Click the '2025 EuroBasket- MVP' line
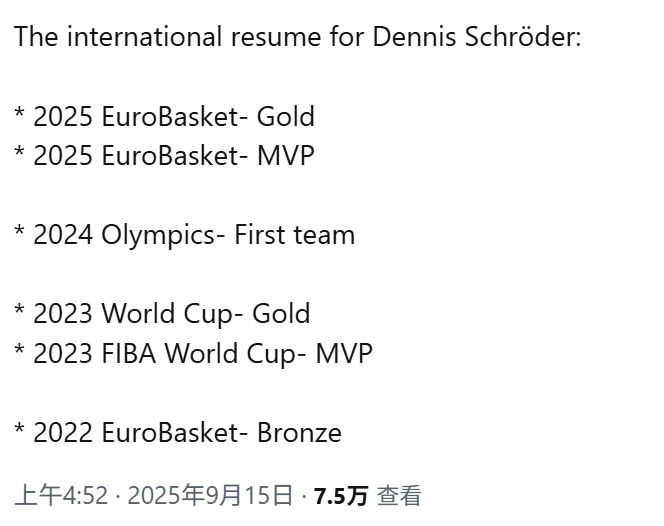This screenshot has height=526, width=664. [164, 155]
